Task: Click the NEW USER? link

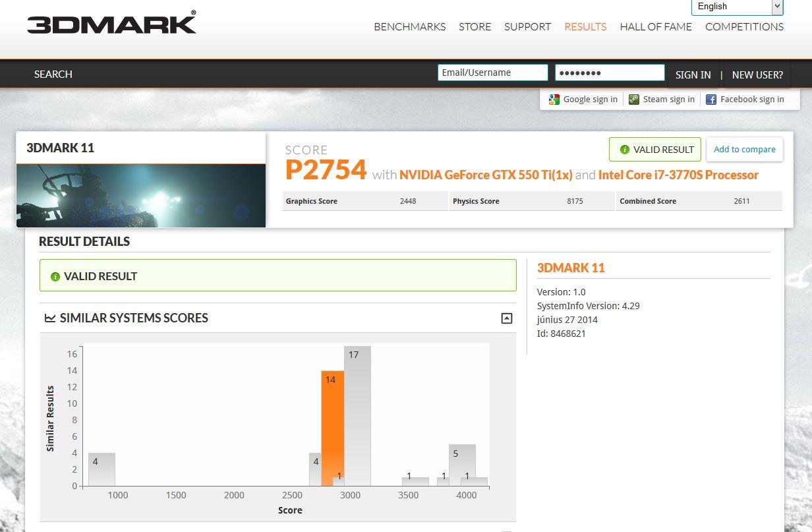Action: (757, 75)
